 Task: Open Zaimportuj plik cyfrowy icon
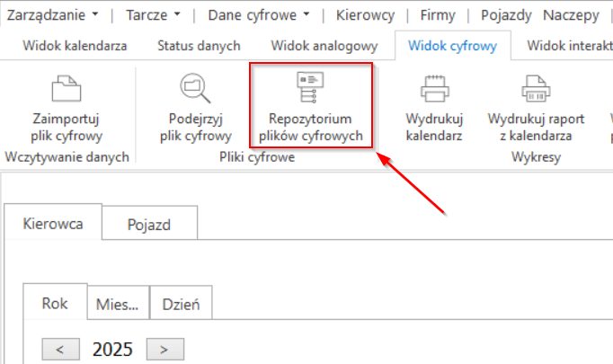tap(67, 89)
